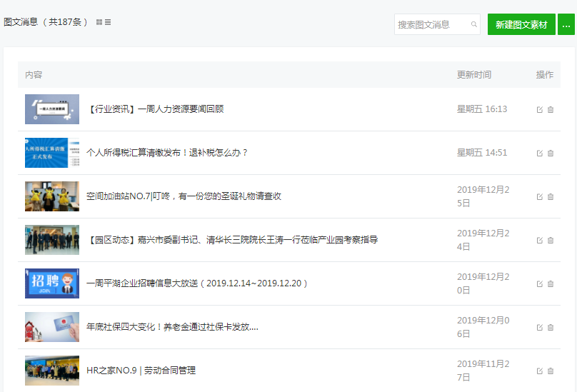Click the 操作 column header
This screenshot has height=392, width=577.
(x=545, y=75)
